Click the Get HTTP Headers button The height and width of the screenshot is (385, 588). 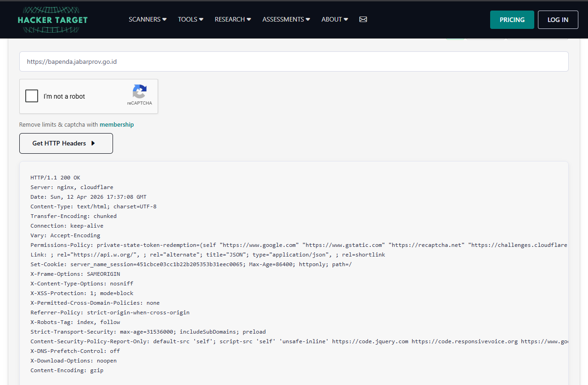point(66,143)
